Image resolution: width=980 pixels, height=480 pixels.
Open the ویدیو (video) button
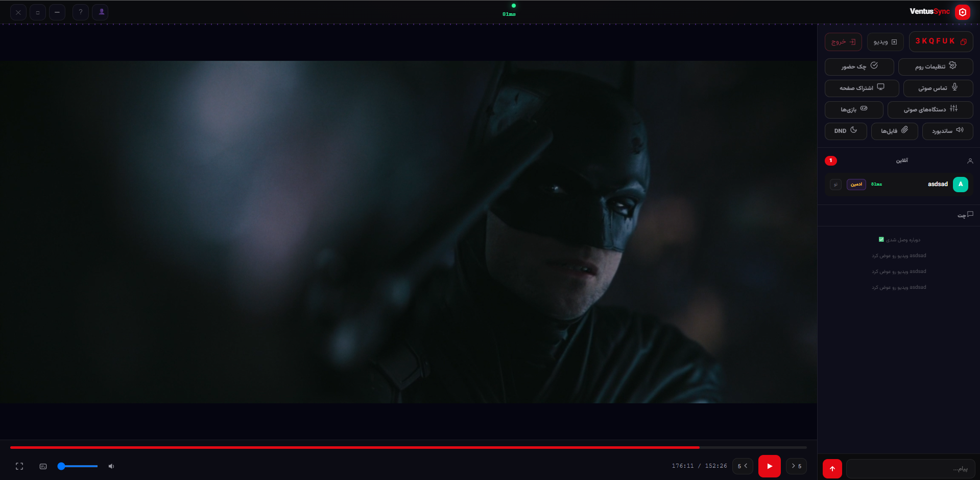click(885, 42)
